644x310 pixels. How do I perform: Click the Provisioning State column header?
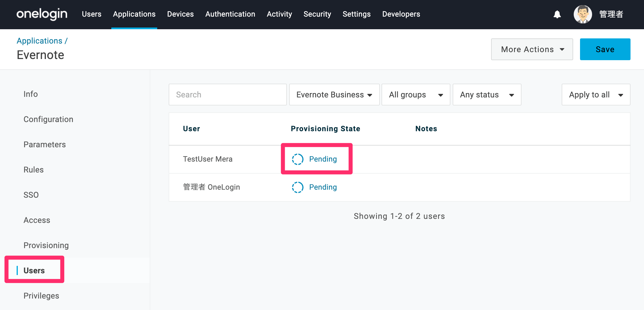click(x=325, y=129)
